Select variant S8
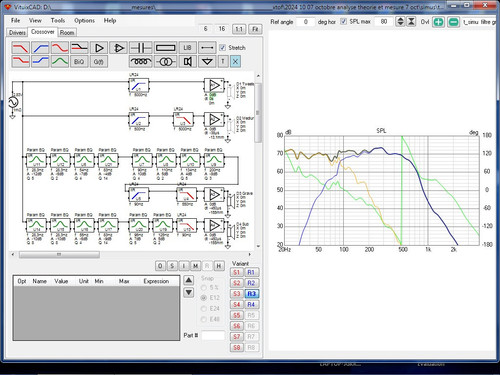500x375 pixels. point(237,347)
